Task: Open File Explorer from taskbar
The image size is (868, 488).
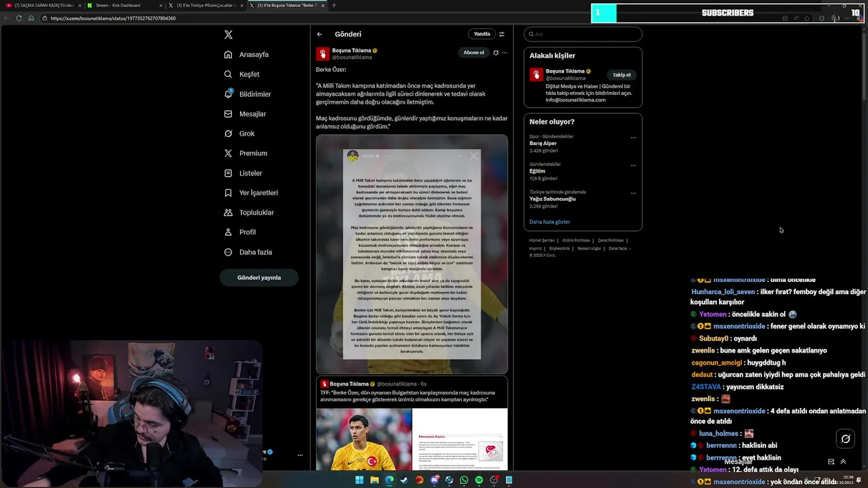Action: [374, 481]
